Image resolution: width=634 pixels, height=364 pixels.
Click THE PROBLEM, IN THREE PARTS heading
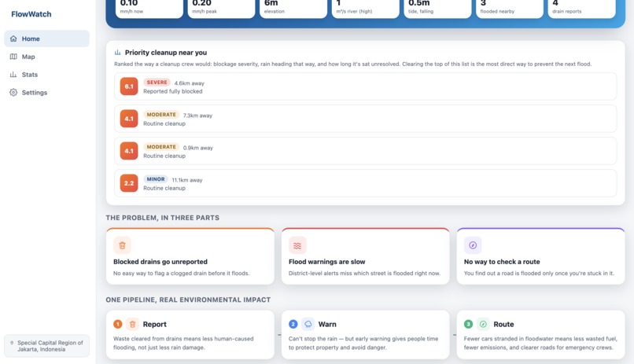163,218
